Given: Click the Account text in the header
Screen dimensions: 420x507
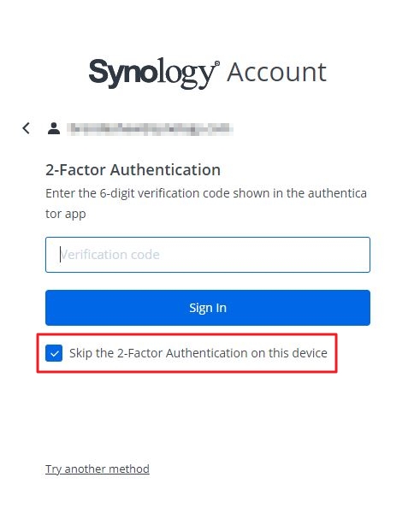Looking at the screenshot, I should pos(277,72).
